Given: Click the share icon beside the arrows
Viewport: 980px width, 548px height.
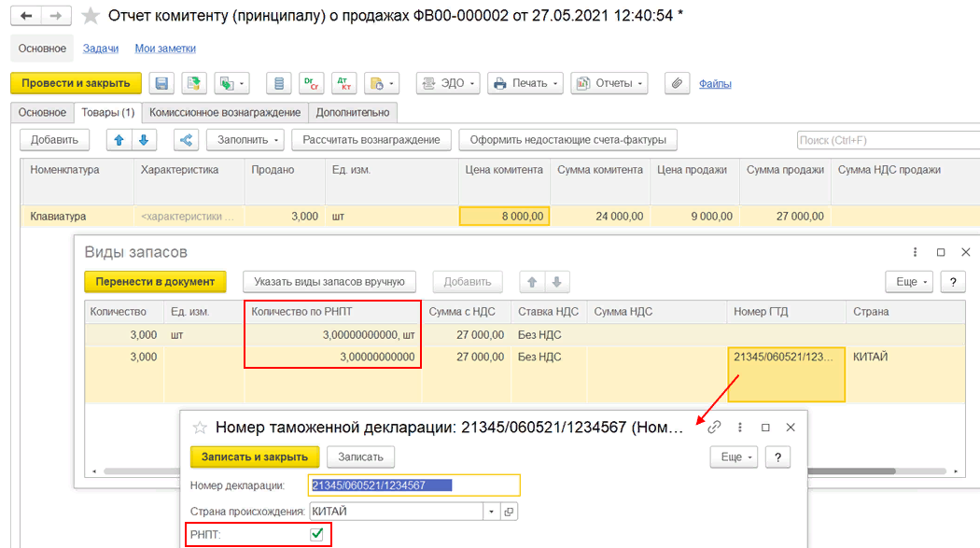Looking at the screenshot, I should [x=186, y=140].
